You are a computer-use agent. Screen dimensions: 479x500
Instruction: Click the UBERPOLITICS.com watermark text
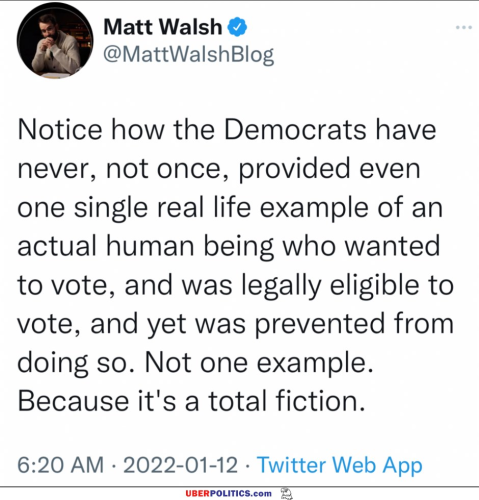coord(229,493)
